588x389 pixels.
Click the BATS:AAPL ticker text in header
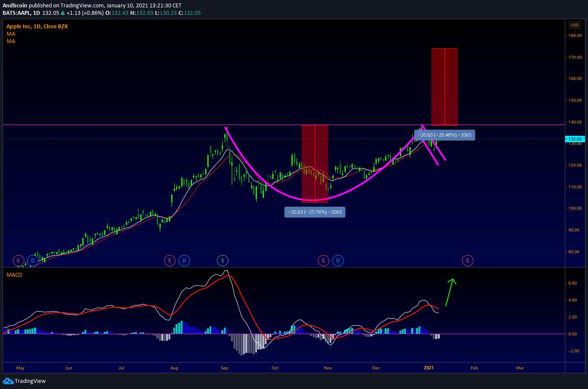[17, 13]
